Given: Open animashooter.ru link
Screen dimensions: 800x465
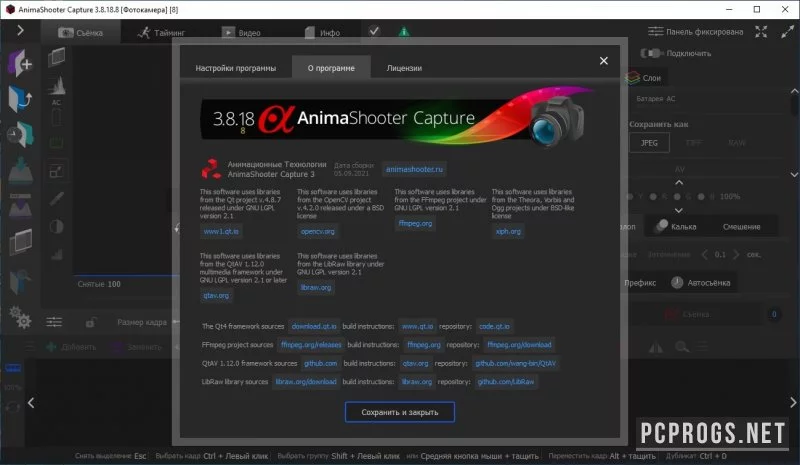Looking at the screenshot, I should pos(414,169).
